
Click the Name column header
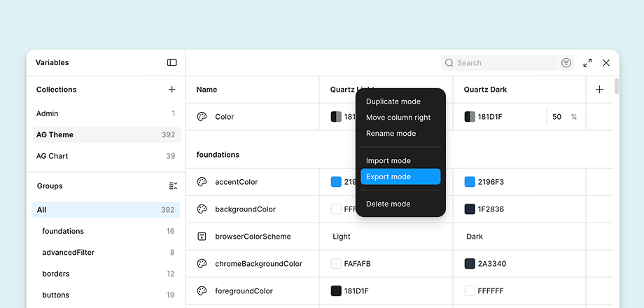coord(206,90)
